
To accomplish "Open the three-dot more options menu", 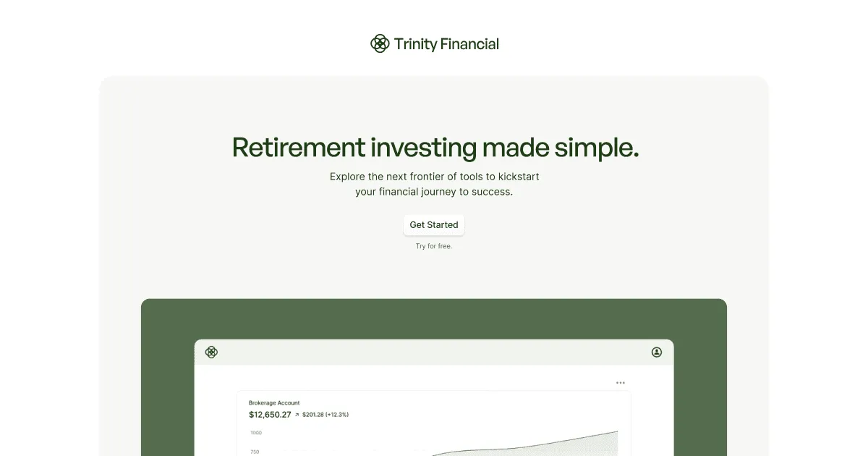I will [621, 382].
